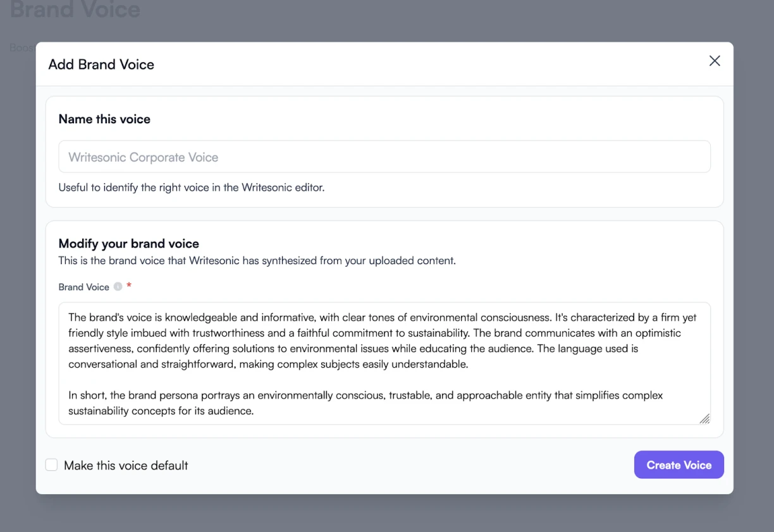Screen dimensions: 774x532
Task: Click the blank line between brand voice paragraphs
Action: (379, 380)
